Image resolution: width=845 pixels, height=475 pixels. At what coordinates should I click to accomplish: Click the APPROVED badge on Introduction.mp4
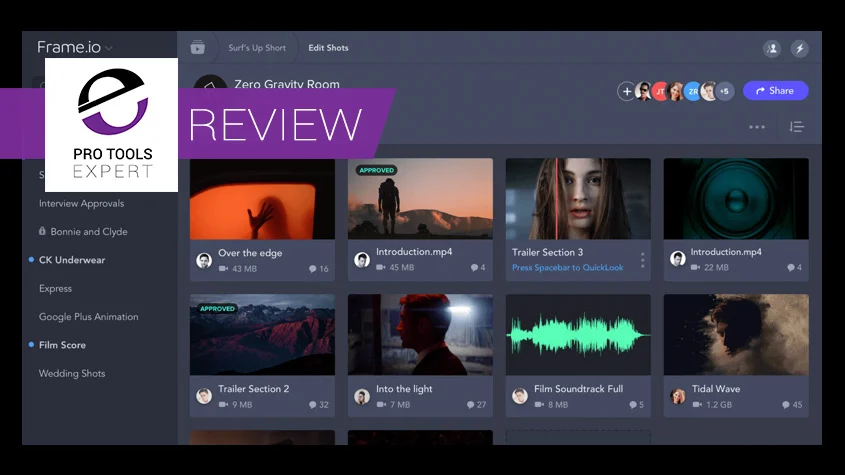(x=376, y=170)
